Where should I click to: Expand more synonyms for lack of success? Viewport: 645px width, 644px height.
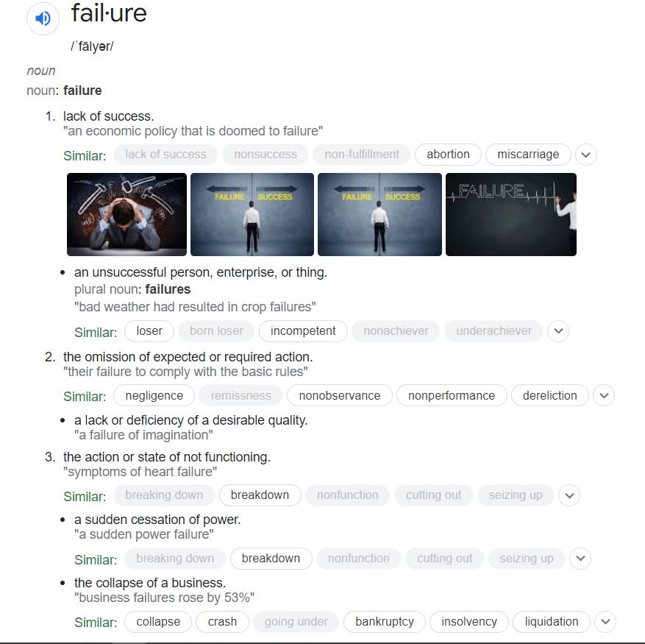pos(585,155)
